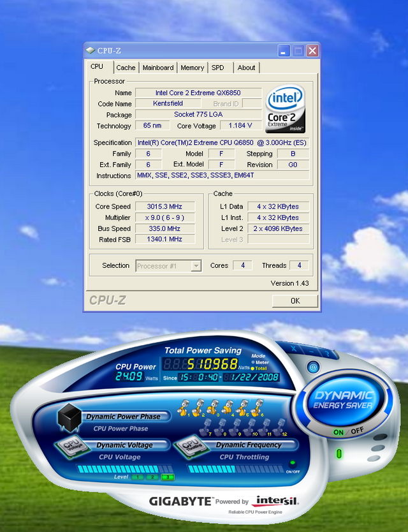Click the CPU Voltage chip icon
The width and height of the screenshot is (408, 532).
point(72,447)
